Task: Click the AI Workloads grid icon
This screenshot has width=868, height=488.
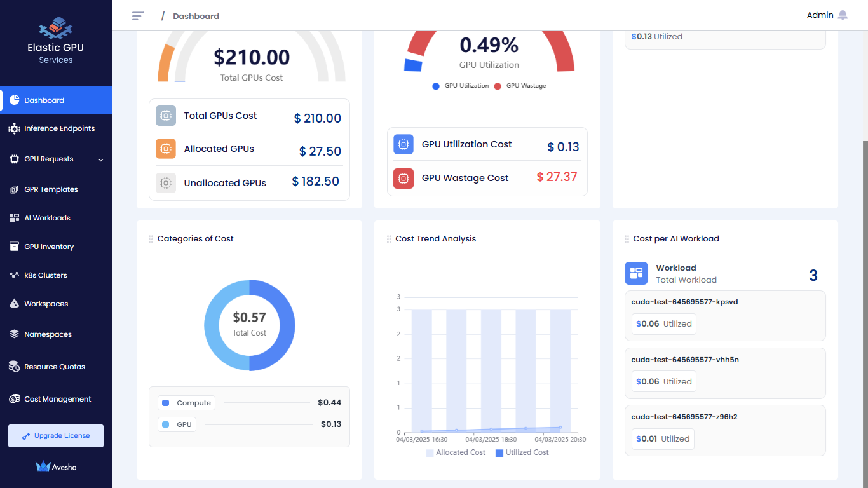Action: click(x=14, y=218)
